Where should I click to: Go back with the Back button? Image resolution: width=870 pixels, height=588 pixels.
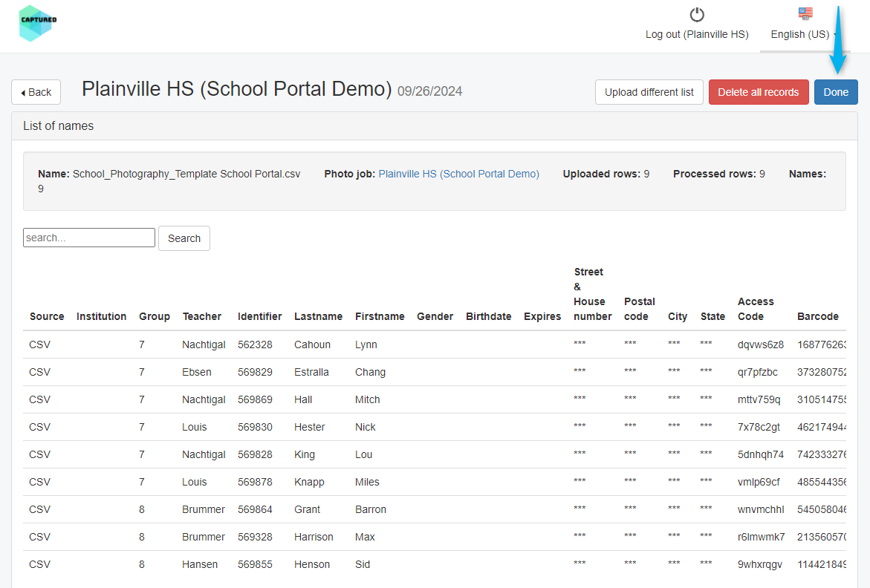point(36,92)
